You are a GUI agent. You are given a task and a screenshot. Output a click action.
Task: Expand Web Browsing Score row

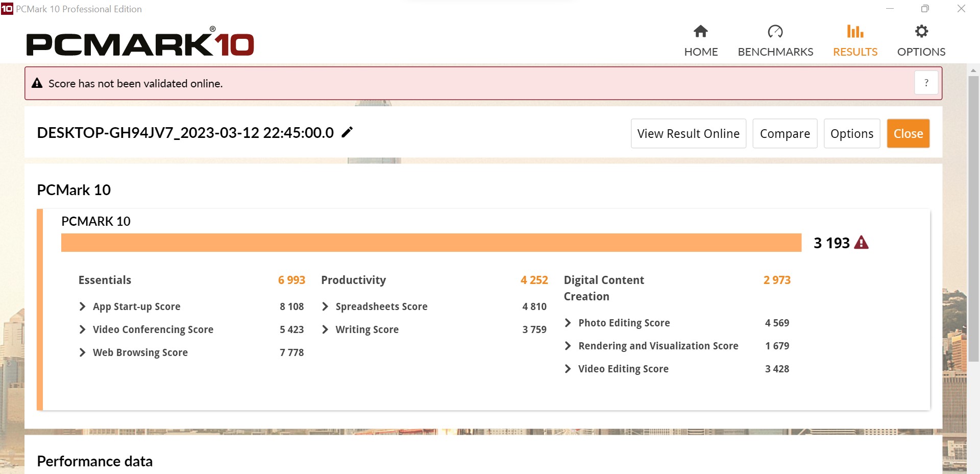82,352
